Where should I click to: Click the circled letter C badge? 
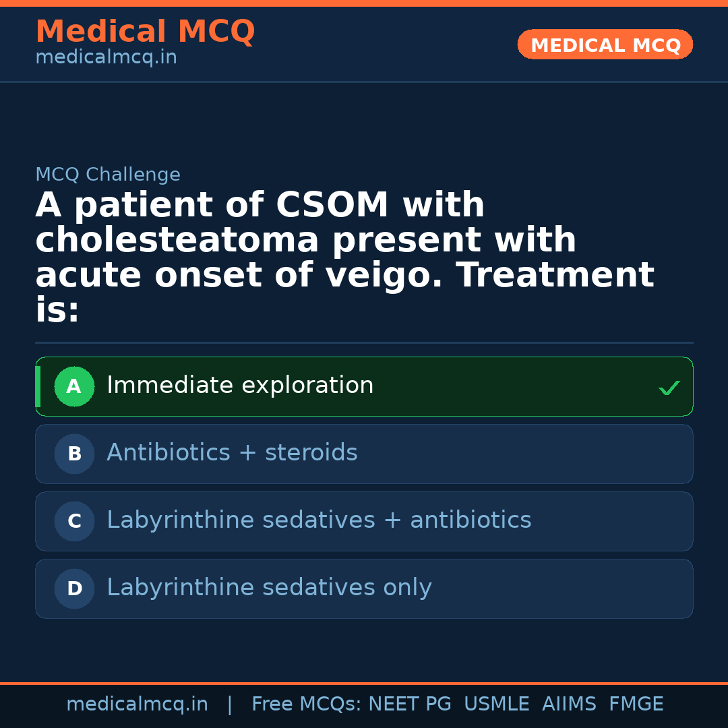point(74,522)
